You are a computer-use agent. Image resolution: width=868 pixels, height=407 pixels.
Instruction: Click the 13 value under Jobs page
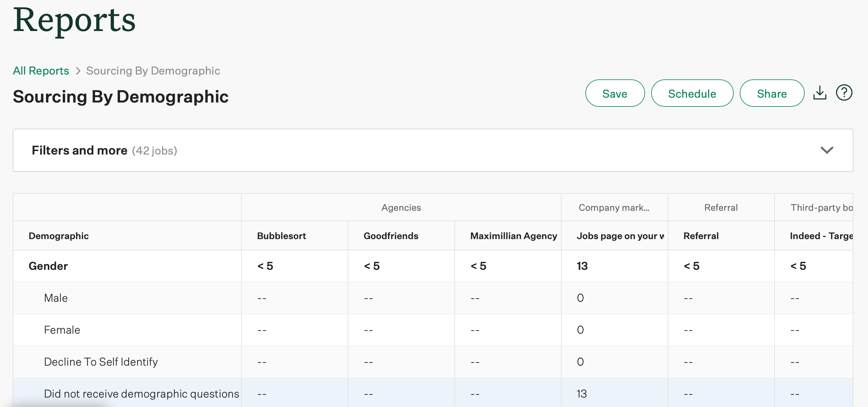pos(582,266)
